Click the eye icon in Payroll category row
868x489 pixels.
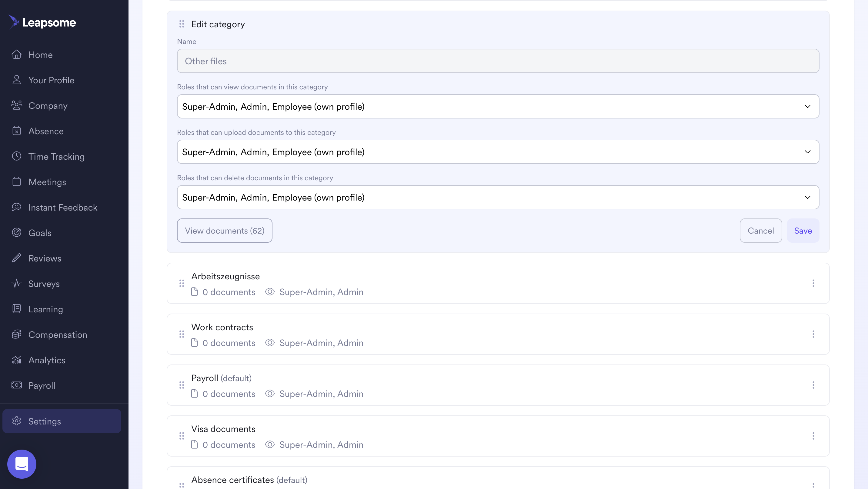coord(270,393)
